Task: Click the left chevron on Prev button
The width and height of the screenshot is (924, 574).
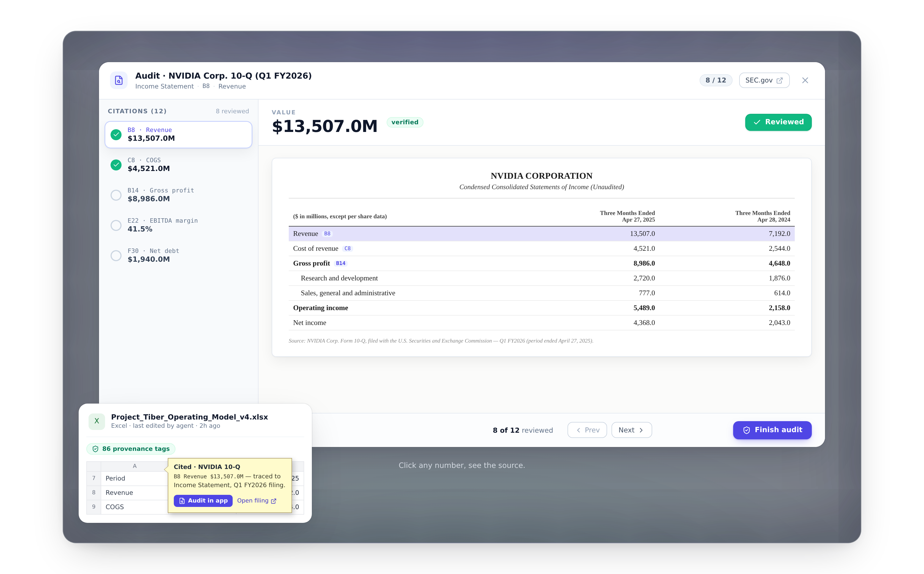Action: tap(578, 430)
